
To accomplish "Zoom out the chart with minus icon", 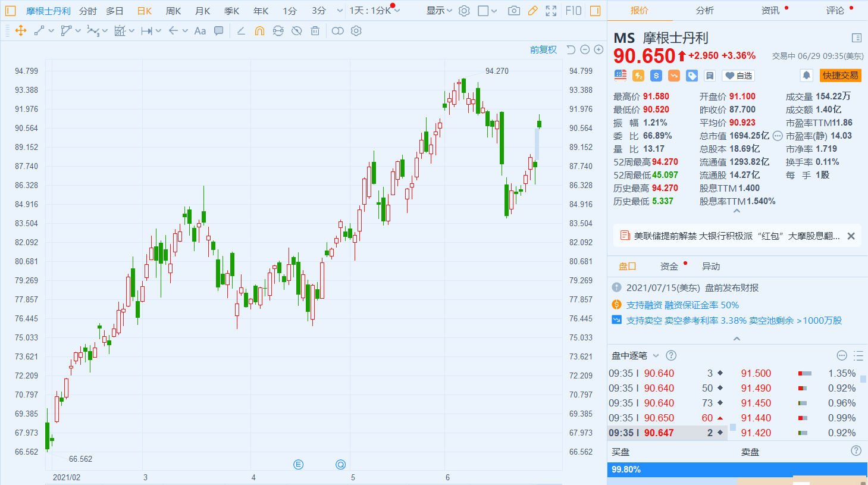I will pyautogui.click(x=585, y=50).
